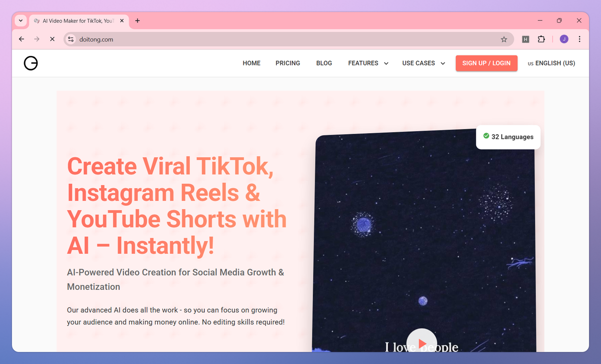
Task: Maximize the browser window
Action: tap(559, 21)
